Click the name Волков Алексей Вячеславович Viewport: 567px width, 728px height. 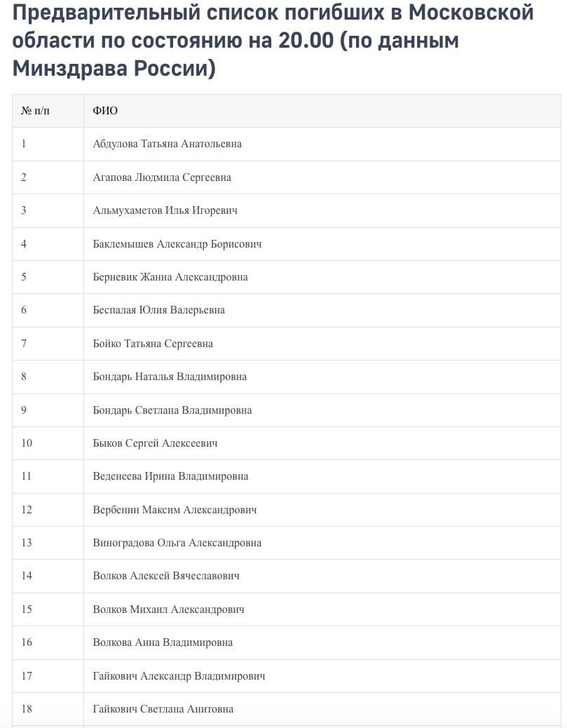166,576
